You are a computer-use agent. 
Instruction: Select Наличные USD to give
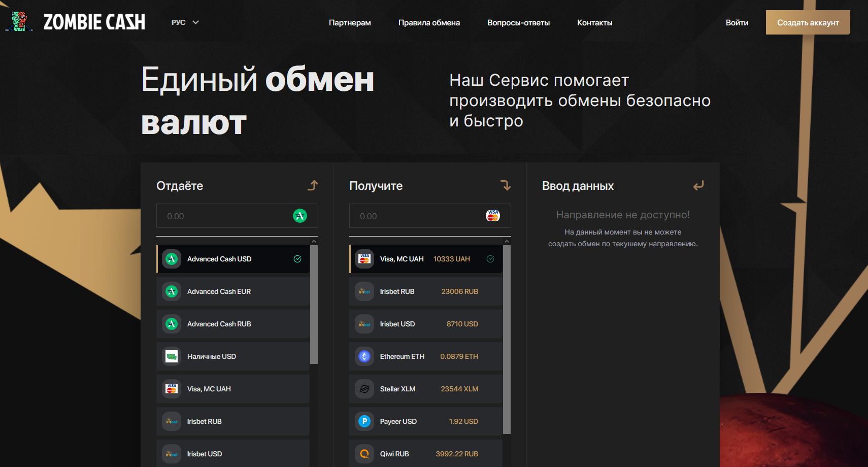click(x=233, y=356)
